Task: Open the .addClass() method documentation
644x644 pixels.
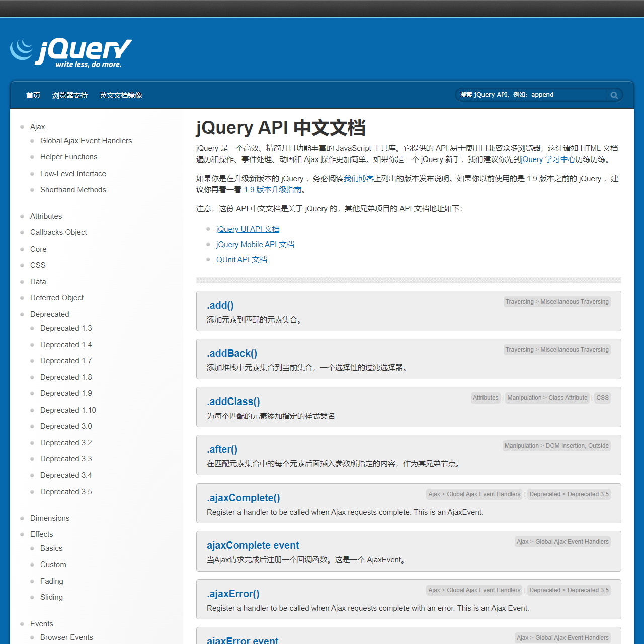Action: point(233,401)
